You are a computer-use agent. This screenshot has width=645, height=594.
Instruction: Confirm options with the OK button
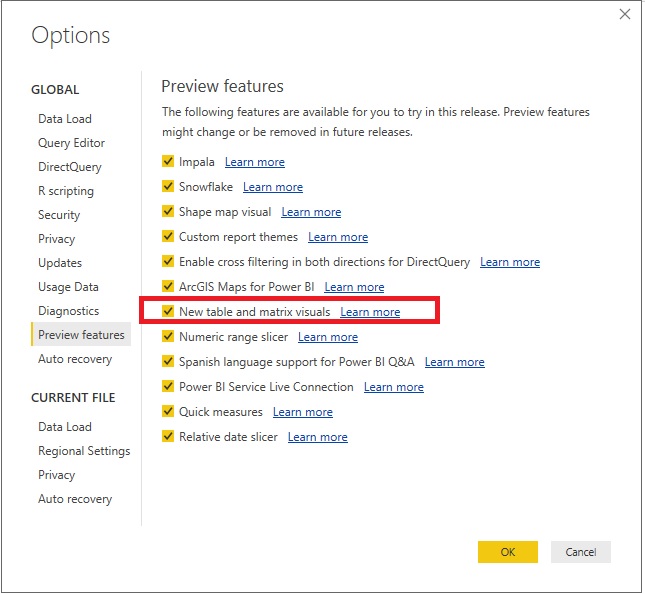(x=508, y=552)
